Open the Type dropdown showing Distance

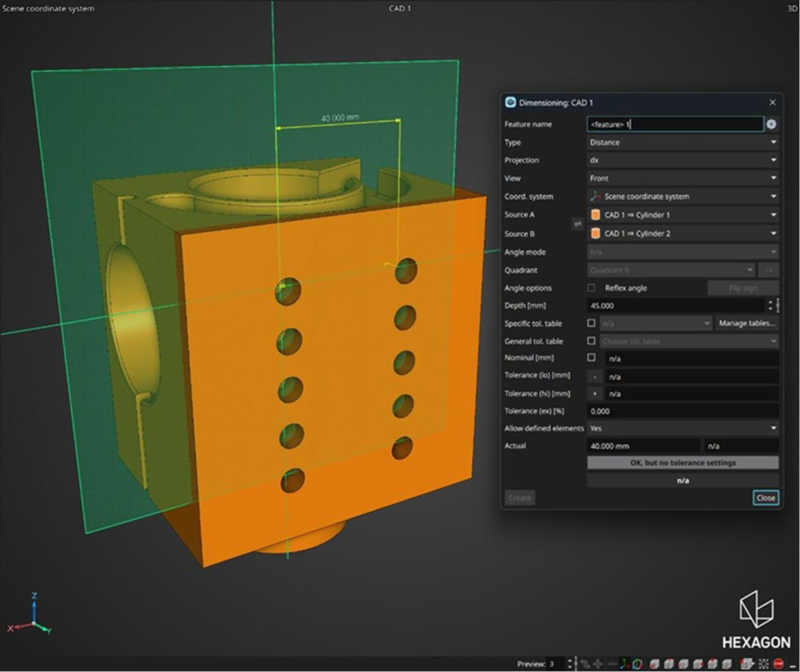point(682,142)
